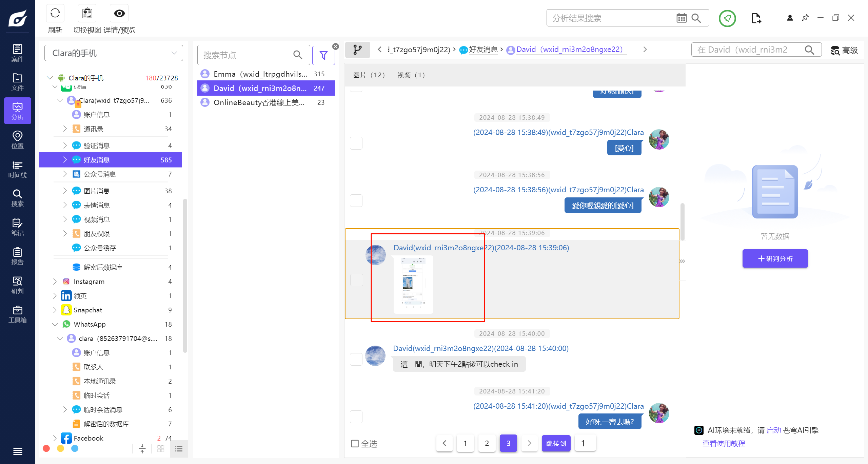Click the filter funnel icon
The height and width of the screenshot is (464, 868).
323,55
